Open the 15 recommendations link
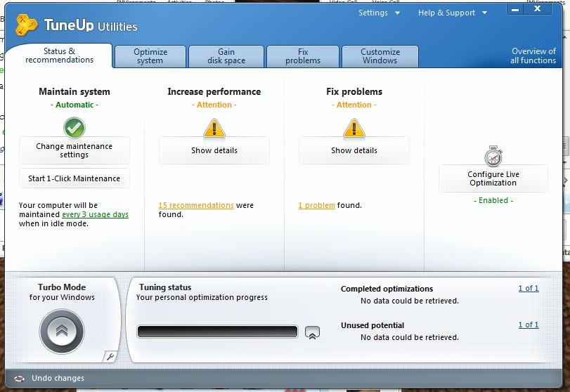Screen dimensions: 570x392 click(x=196, y=205)
